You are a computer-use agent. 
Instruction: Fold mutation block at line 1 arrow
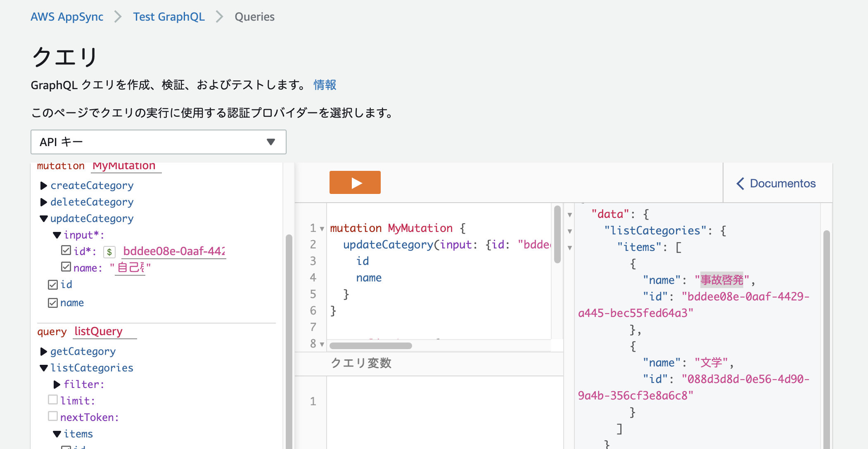pos(322,229)
